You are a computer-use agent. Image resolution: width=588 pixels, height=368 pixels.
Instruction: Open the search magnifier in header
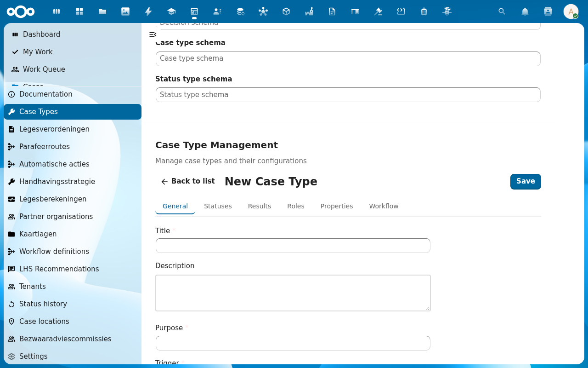coord(502,11)
